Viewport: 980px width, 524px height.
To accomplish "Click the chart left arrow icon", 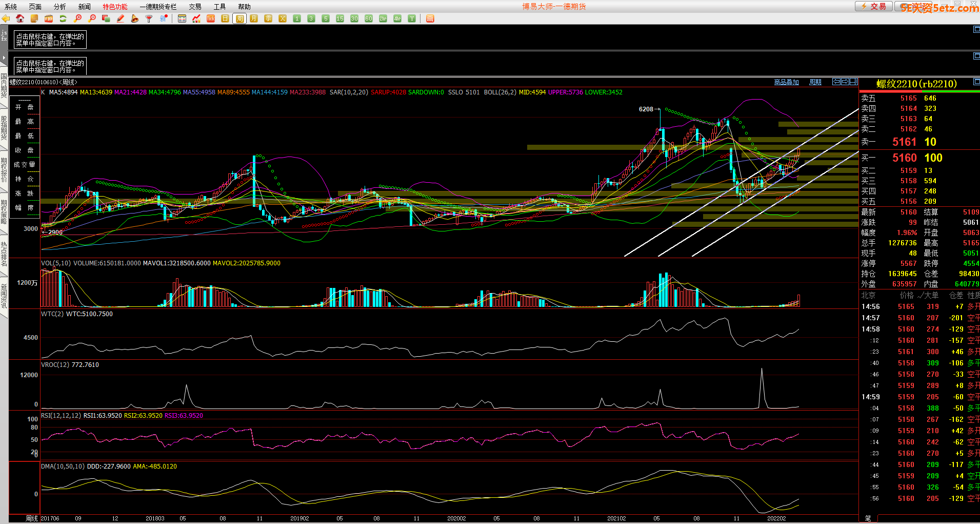I will tap(836, 82).
